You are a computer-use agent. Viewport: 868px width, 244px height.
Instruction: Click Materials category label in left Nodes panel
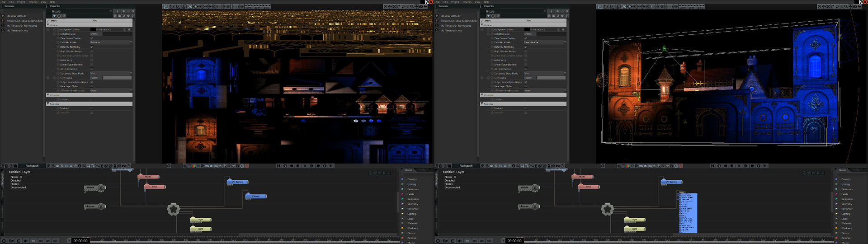click(x=412, y=223)
